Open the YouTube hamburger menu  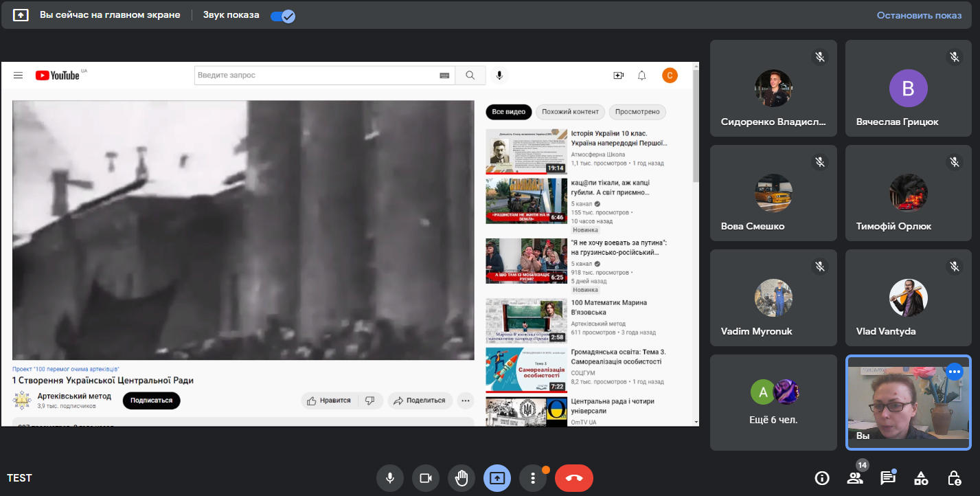click(x=19, y=76)
